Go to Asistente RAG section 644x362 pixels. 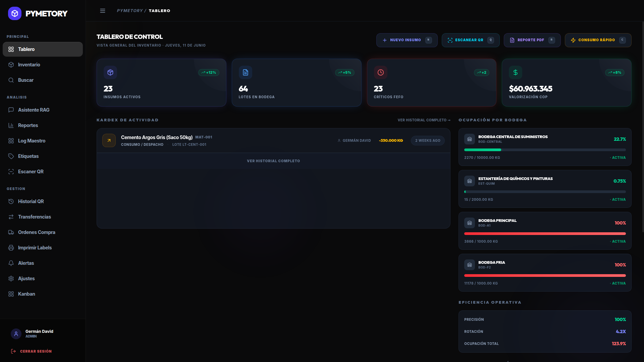43,110
